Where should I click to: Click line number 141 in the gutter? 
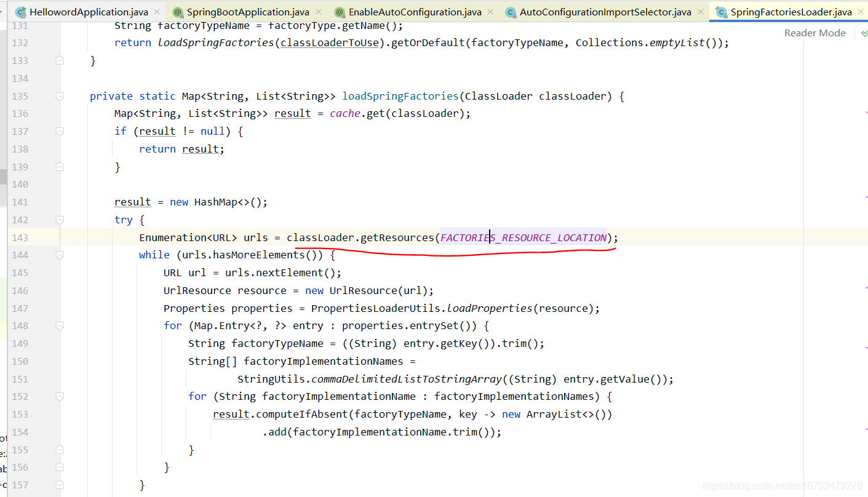click(x=20, y=202)
